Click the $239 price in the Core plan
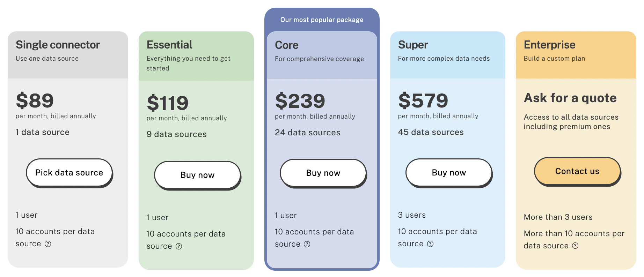The image size is (644, 277). pyautogui.click(x=300, y=100)
